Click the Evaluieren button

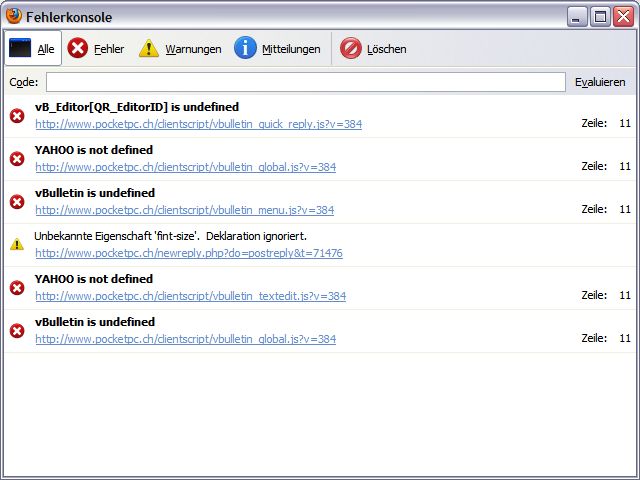[x=600, y=82]
